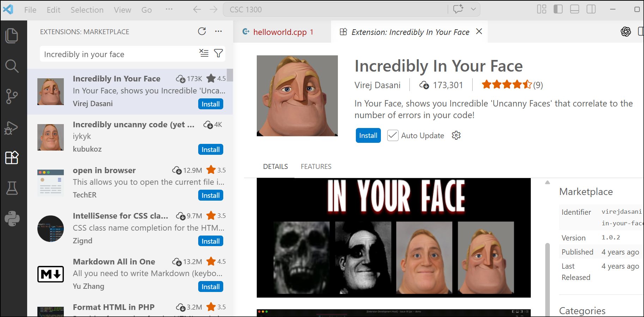Open Source Control view
644x317 pixels.
point(12,96)
